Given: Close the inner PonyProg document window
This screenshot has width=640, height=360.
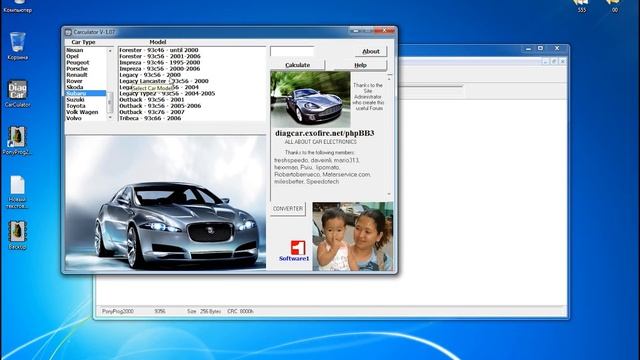Looking at the screenshot, I should 562,61.
